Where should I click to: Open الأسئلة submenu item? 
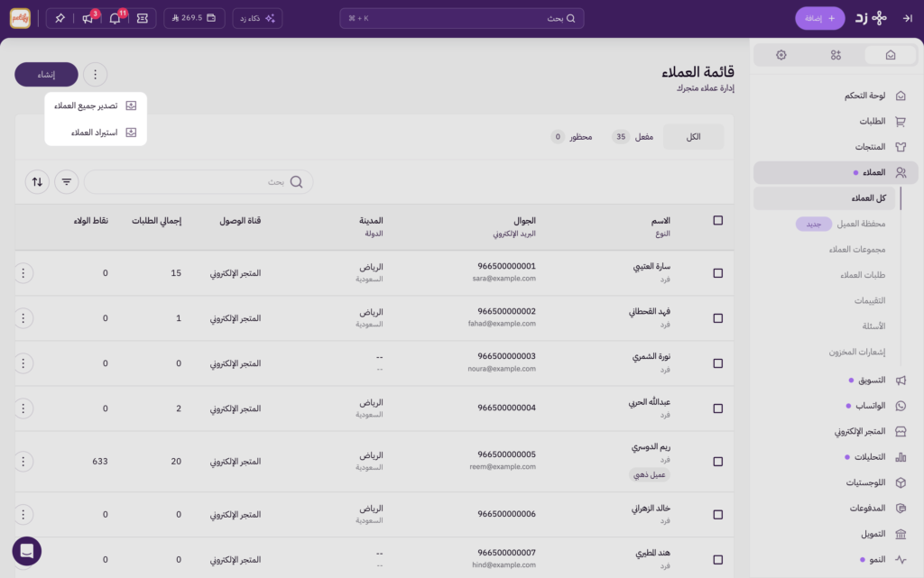pyautogui.click(x=873, y=326)
